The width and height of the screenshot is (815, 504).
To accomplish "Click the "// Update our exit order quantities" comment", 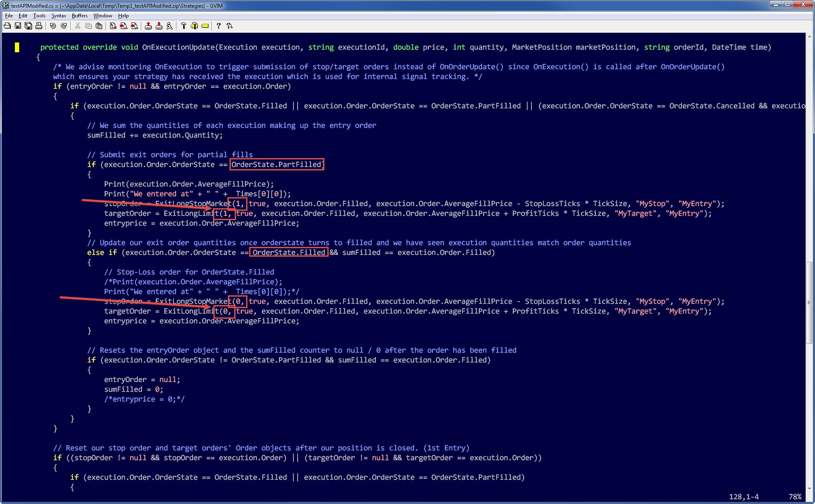I will pos(359,243).
